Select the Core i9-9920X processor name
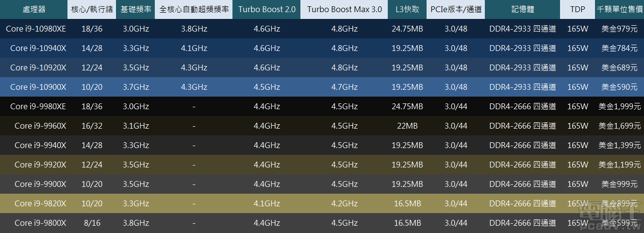The image size is (644, 233). coord(40,165)
